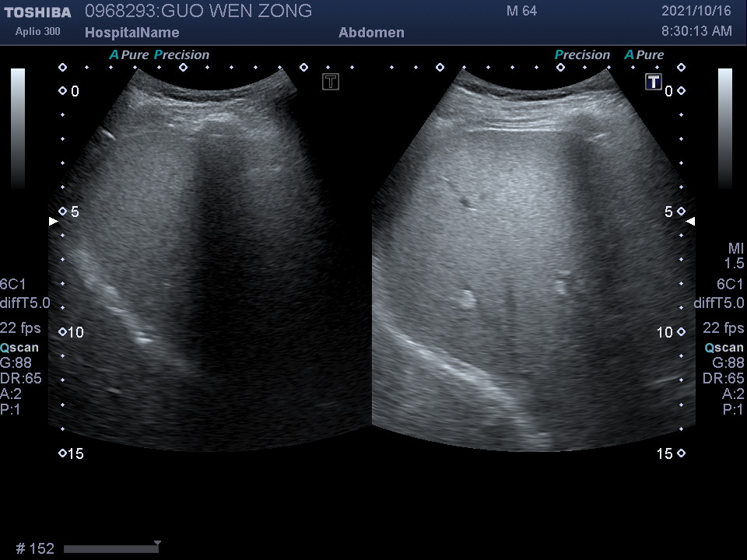
Task: Click the right grayscale map bar
Action: [x=724, y=128]
